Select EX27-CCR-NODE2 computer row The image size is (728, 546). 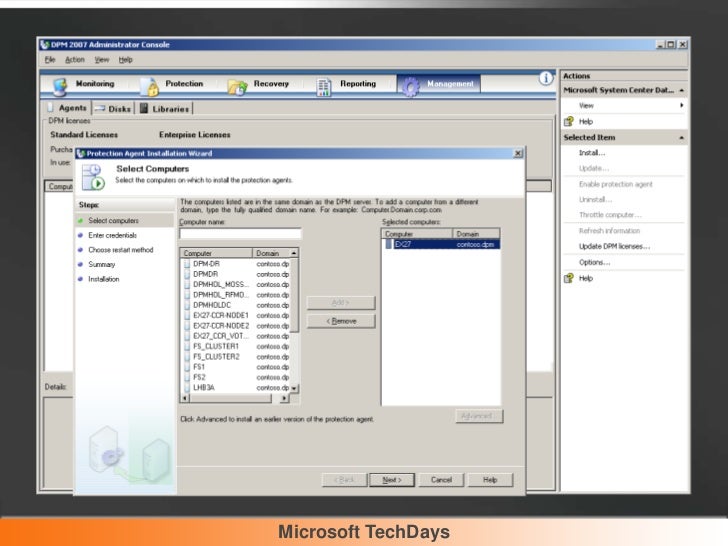click(x=236, y=325)
